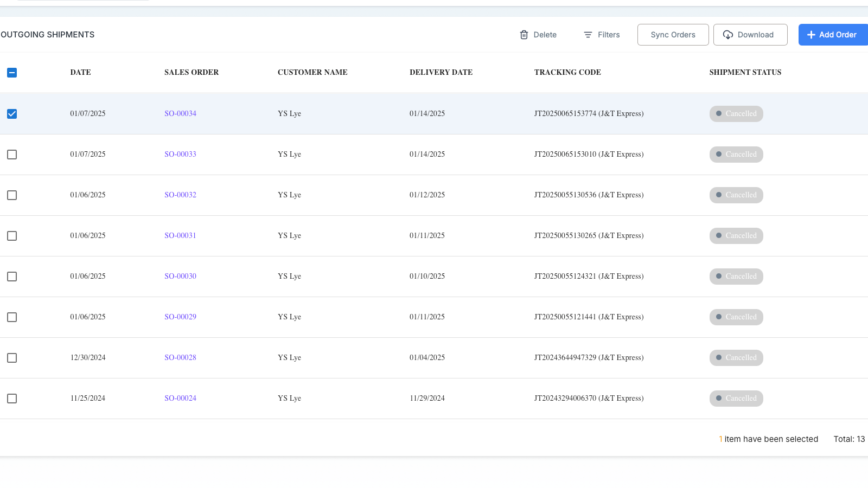This screenshot has width=868, height=488.
Task: Open the SO-00028 sales order
Action: coord(180,358)
